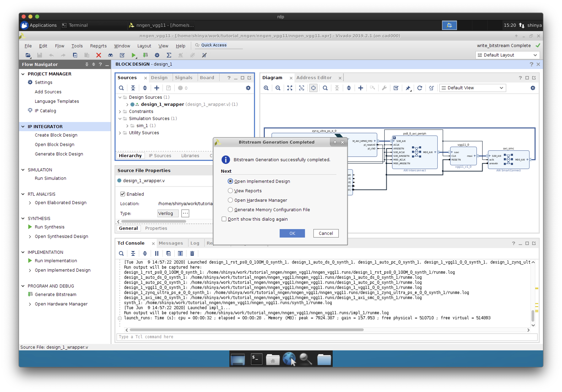Check Don't show this dialog again

(224, 219)
